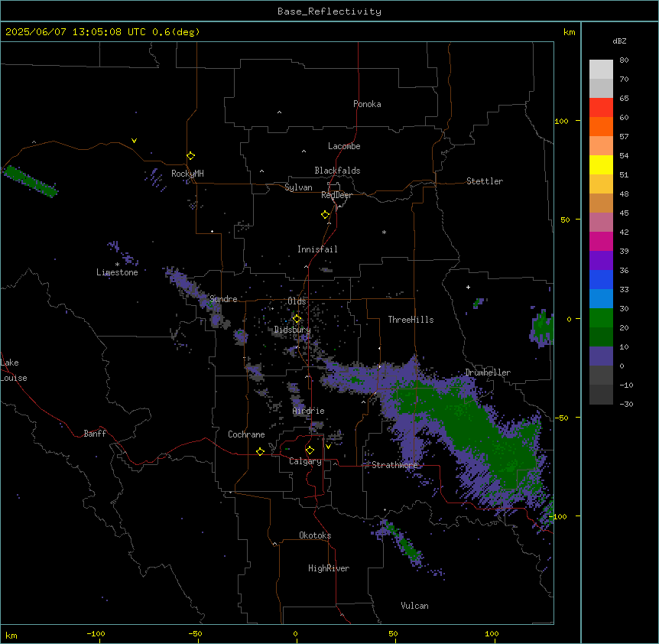
Task: Select the asterisk marker above Limestone
Action: click(117, 265)
